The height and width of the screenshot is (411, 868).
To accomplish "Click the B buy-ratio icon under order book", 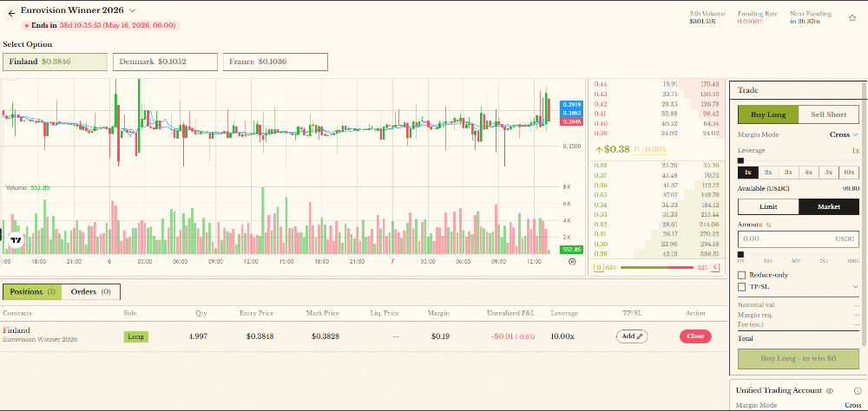I will pos(597,268).
